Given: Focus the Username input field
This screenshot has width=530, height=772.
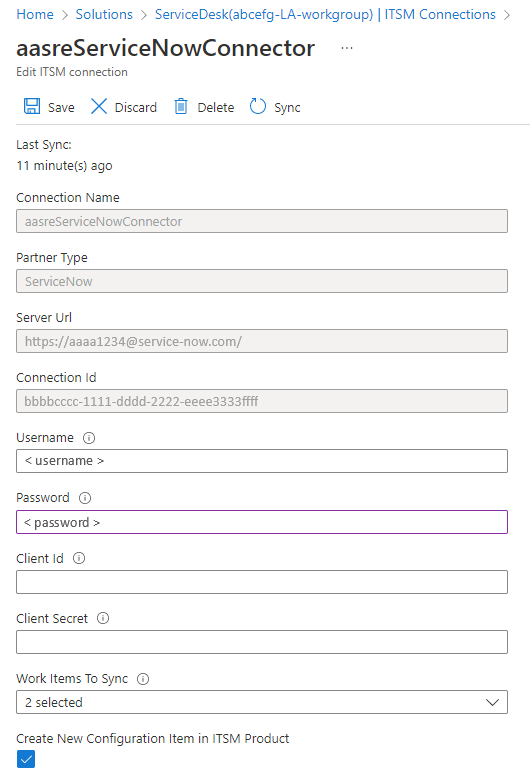Looking at the screenshot, I should (262, 461).
